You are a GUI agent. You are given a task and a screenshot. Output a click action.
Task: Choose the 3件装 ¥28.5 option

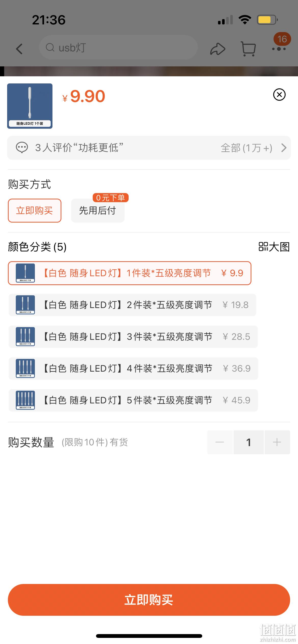tap(133, 337)
